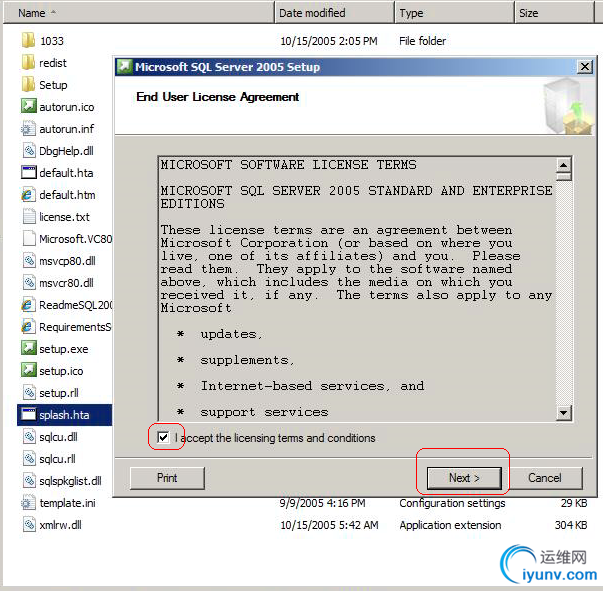Click the license.txt file name
The width and height of the screenshot is (603, 591).
coord(64,217)
